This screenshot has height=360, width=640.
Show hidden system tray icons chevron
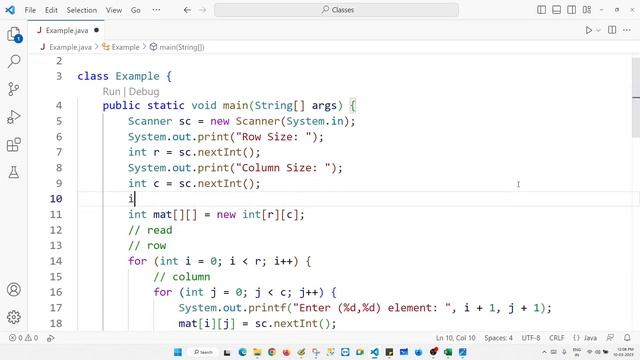[544, 352]
